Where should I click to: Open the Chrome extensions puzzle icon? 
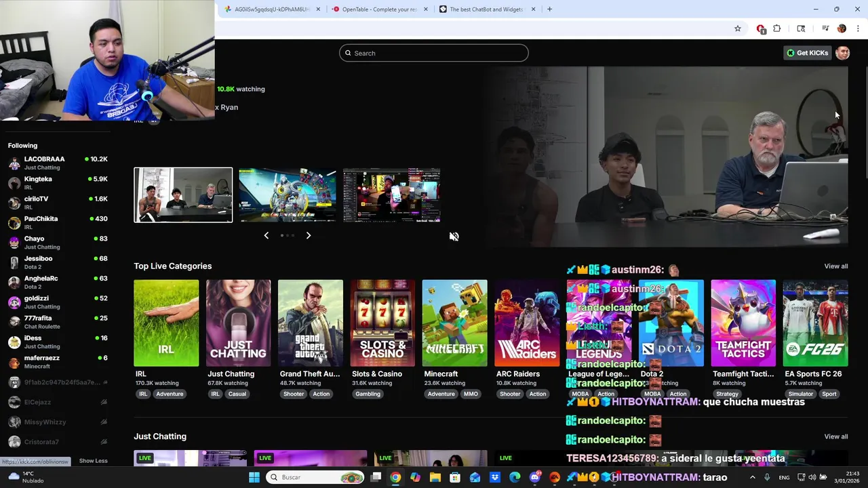777,28
